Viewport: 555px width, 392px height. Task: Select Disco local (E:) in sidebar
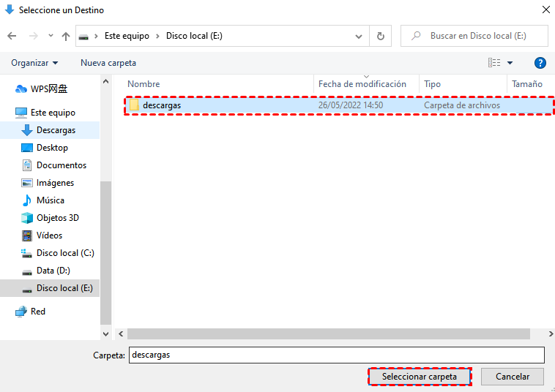coord(64,288)
